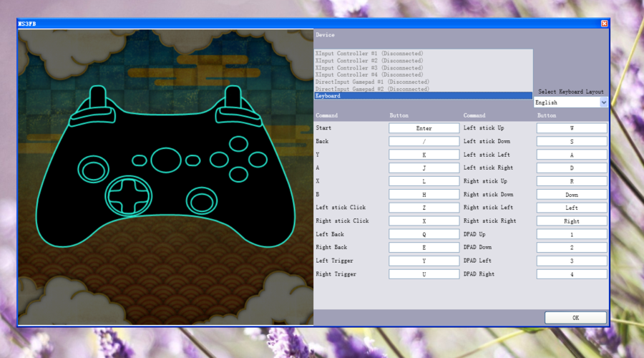Click the Left stick Up binding field
Screen dimensions: 644x358
point(572,128)
